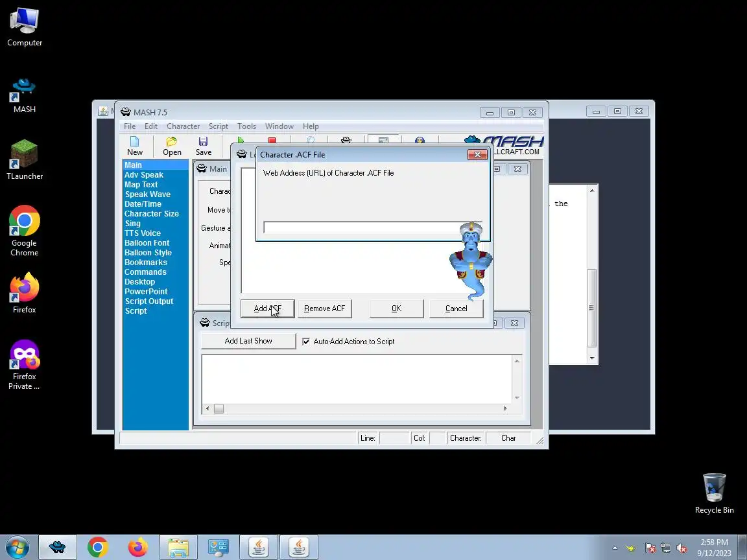Click the script box scroll-right arrow
The height and width of the screenshot is (560, 747).
click(505, 408)
